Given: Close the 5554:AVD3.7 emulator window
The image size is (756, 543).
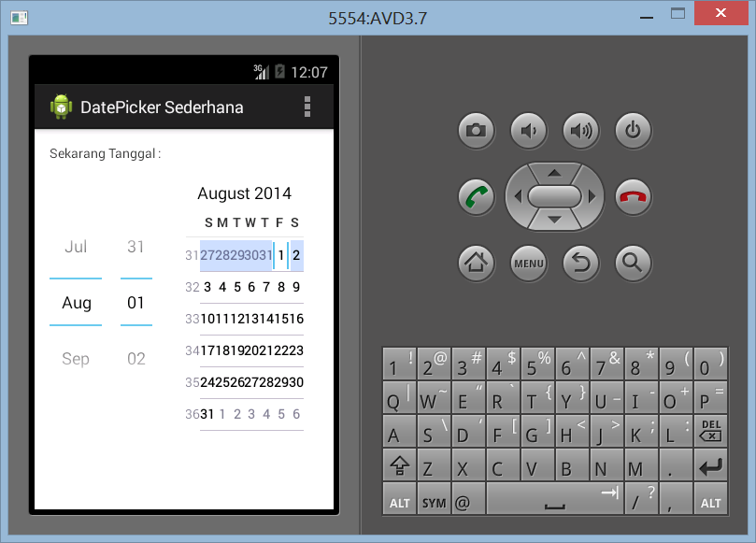Looking at the screenshot, I should tap(720, 13).
